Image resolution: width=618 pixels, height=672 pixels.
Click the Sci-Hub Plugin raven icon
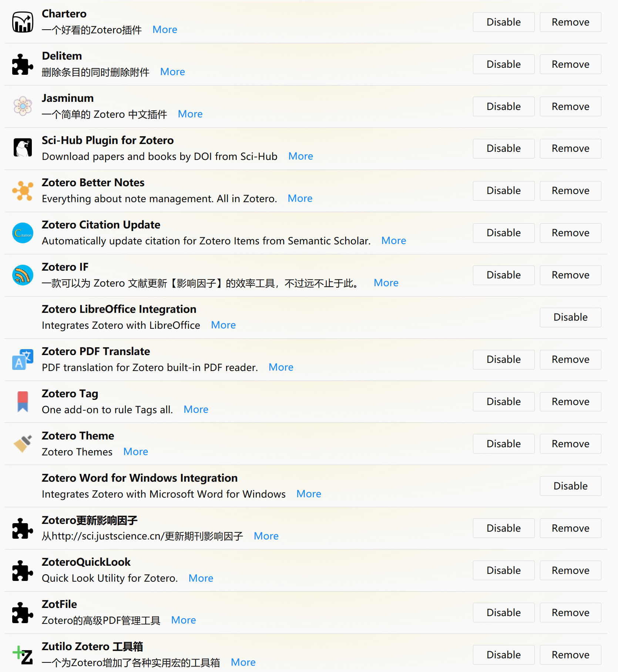tap(23, 148)
